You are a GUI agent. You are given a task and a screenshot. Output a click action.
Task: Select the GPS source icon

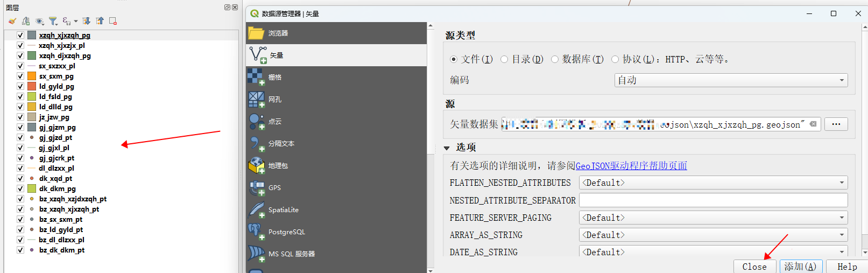pyautogui.click(x=256, y=188)
